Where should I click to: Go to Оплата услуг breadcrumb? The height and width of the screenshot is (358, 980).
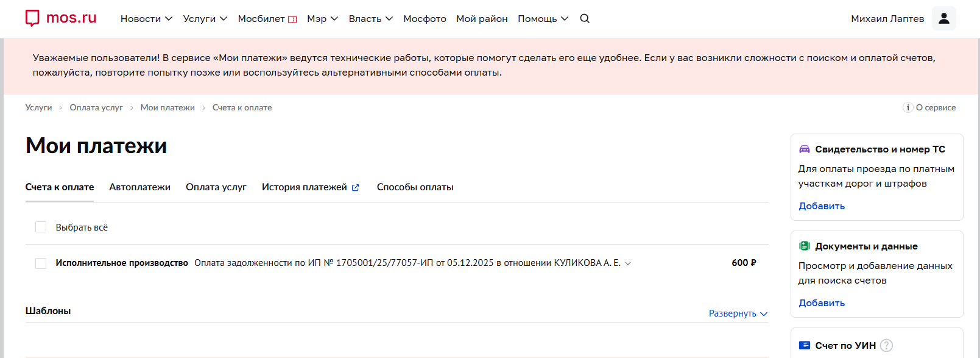click(x=96, y=107)
